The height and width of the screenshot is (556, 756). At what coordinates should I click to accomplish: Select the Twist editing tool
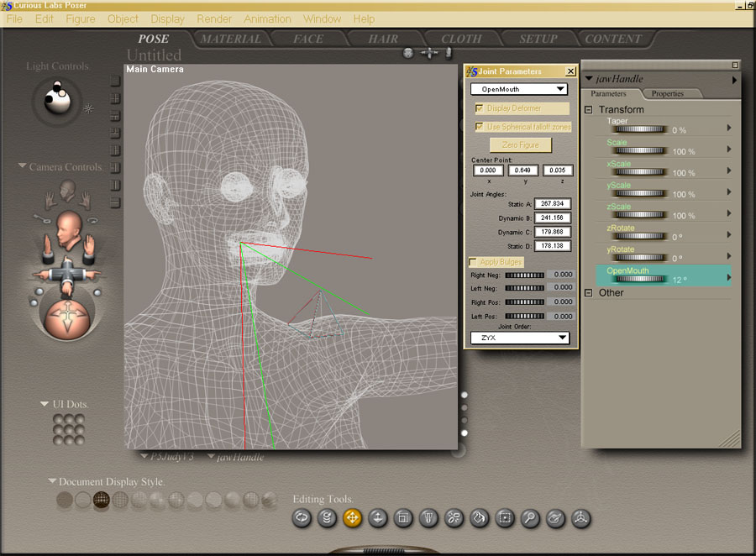click(x=328, y=518)
